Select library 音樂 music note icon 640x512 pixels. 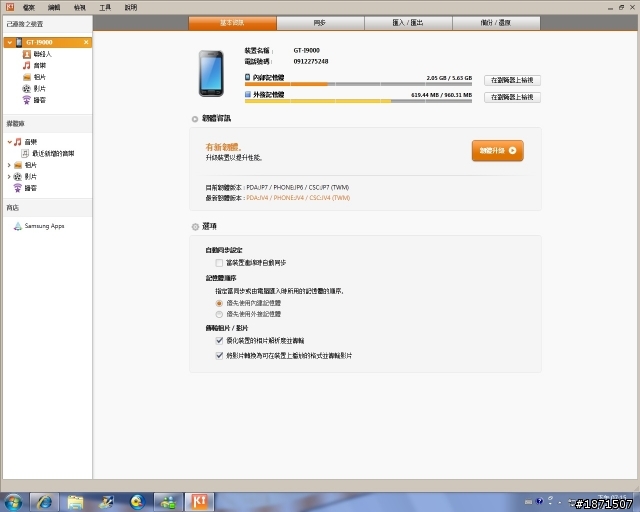18,142
